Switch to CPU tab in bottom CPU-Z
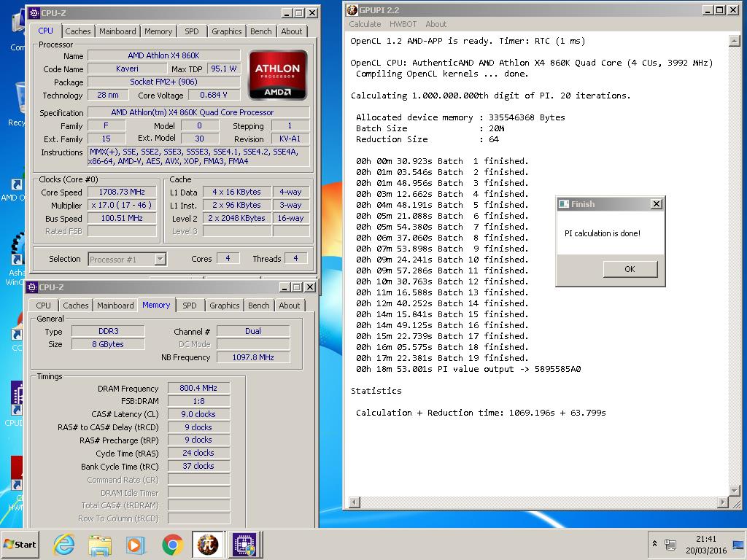Viewport: 747px width, 560px height. tap(43, 306)
